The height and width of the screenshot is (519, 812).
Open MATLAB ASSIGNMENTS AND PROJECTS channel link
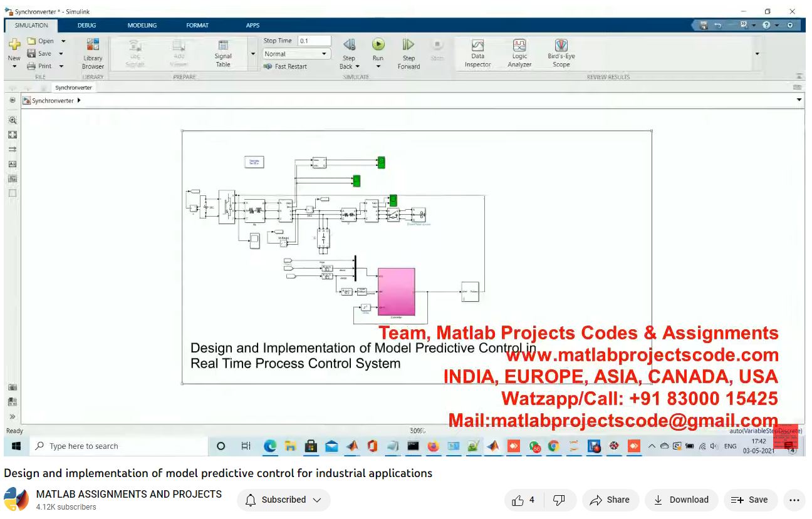coord(129,494)
